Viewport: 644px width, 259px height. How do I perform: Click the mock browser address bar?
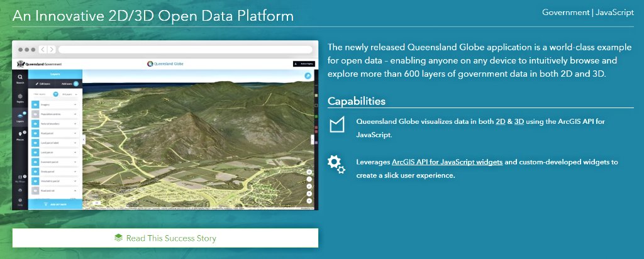[x=186, y=50]
